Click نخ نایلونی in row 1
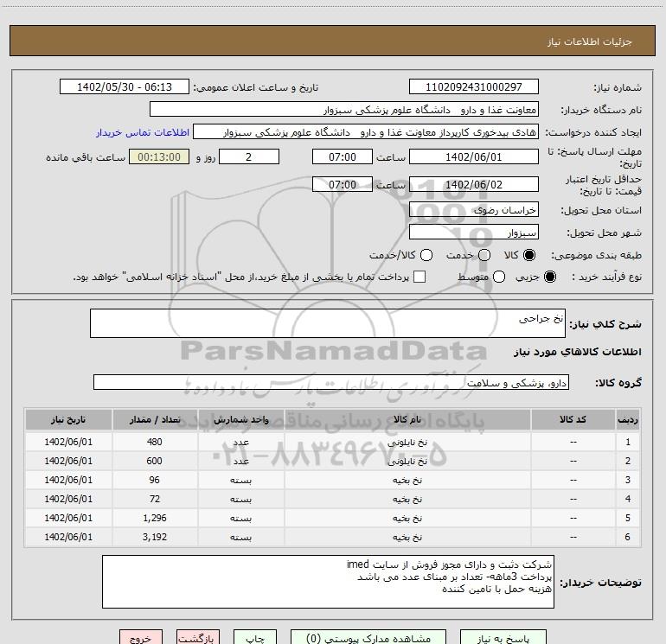Viewport: 666px width, 644px height. (407, 443)
